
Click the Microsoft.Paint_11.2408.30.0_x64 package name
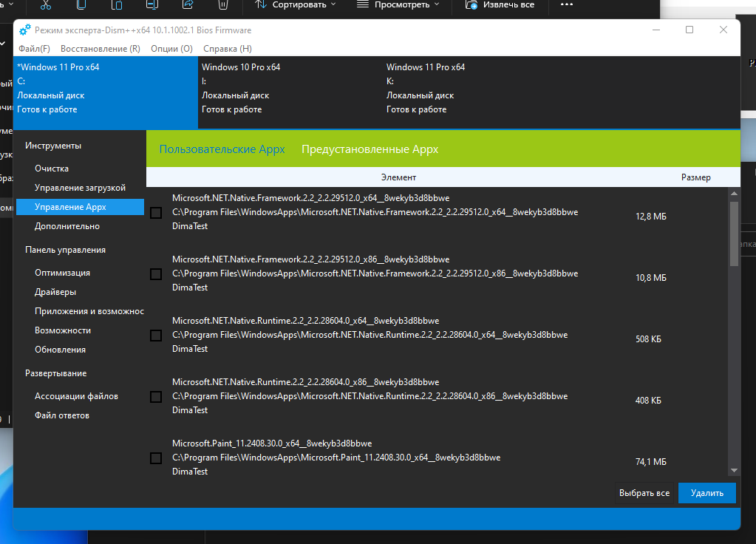272,443
